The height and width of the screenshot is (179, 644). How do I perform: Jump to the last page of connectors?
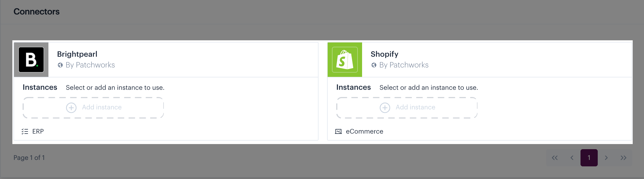pyautogui.click(x=624, y=158)
